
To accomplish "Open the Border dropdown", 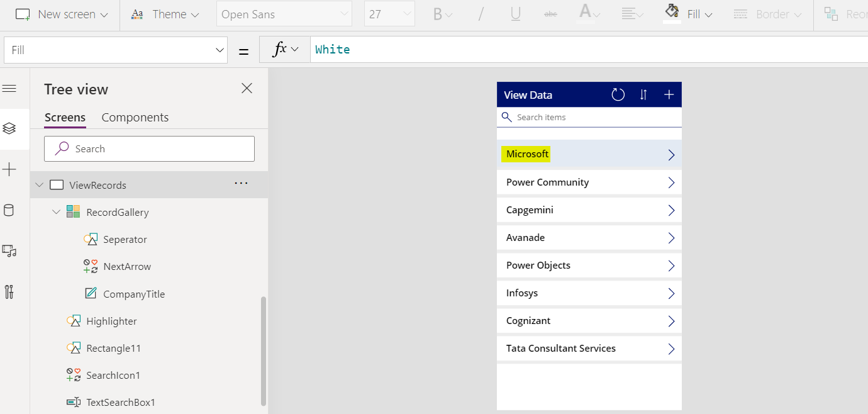I will (767, 14).
